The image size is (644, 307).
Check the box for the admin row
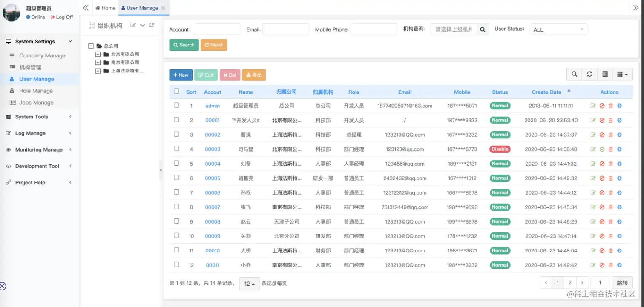pos(176,105)
